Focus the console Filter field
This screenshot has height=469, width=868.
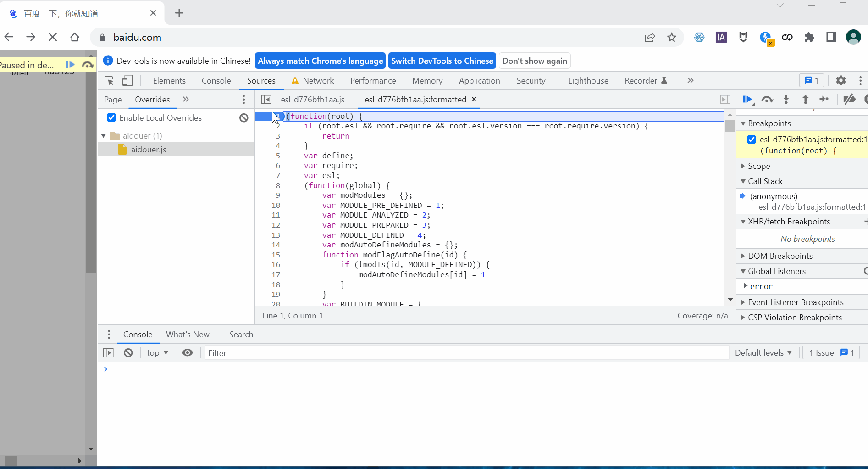tap(467, 353)
